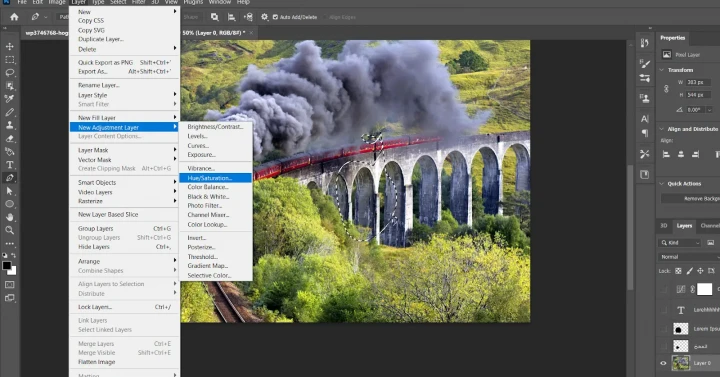This screenshot has height=377, width=720.
Task: Open the Pen tool preset dropdown arrow
Action: (45, 17)
